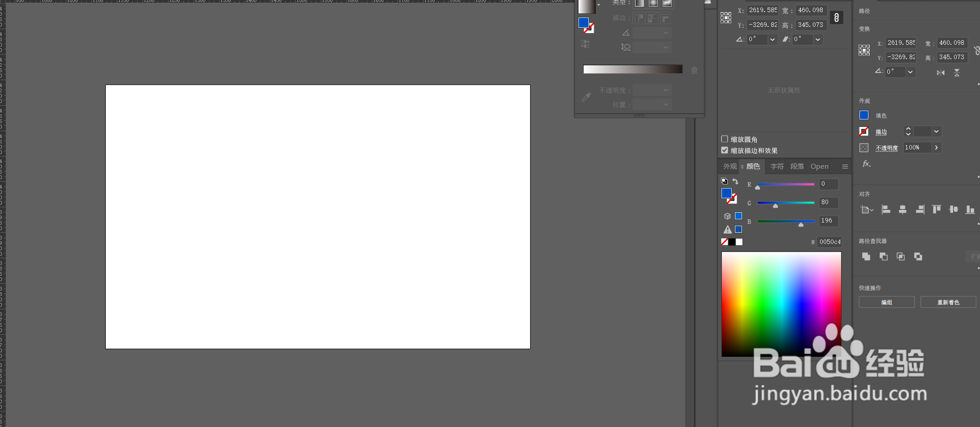Enable the 缩放圆角 checkbox
The width and height of the screenshot is (980, 427).
725,139
